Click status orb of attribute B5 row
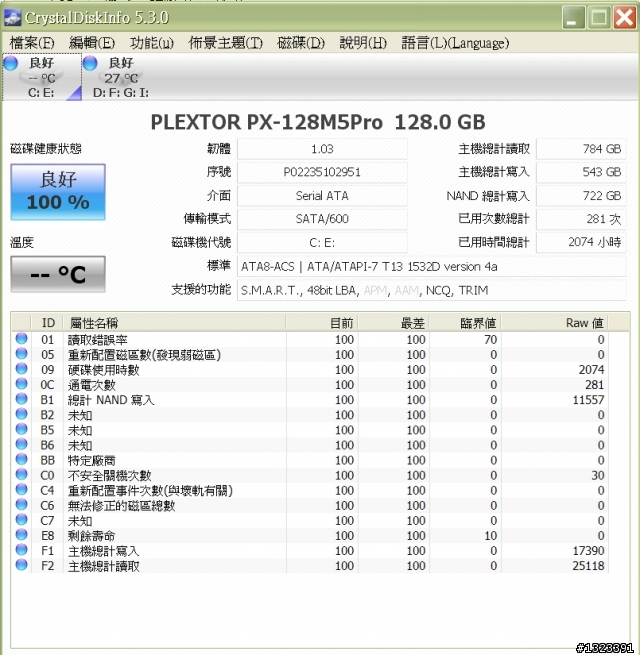640x656 pixels. click(21, 429)
